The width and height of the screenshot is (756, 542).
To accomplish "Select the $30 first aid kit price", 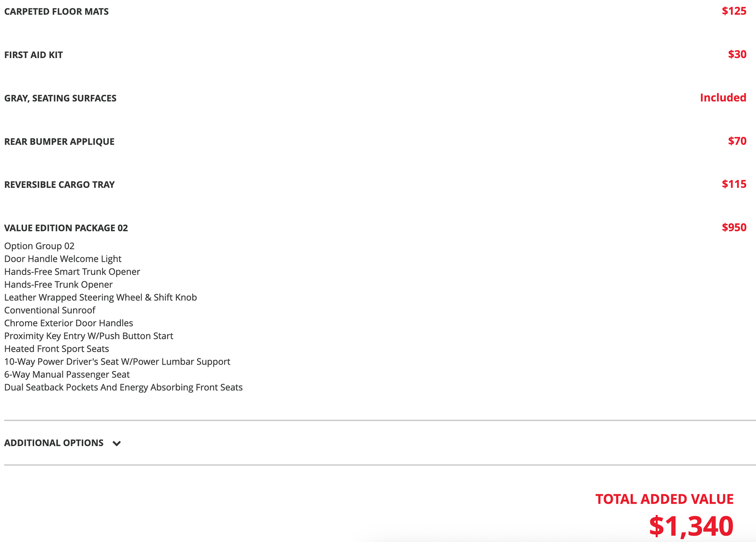I will point(737,54).
